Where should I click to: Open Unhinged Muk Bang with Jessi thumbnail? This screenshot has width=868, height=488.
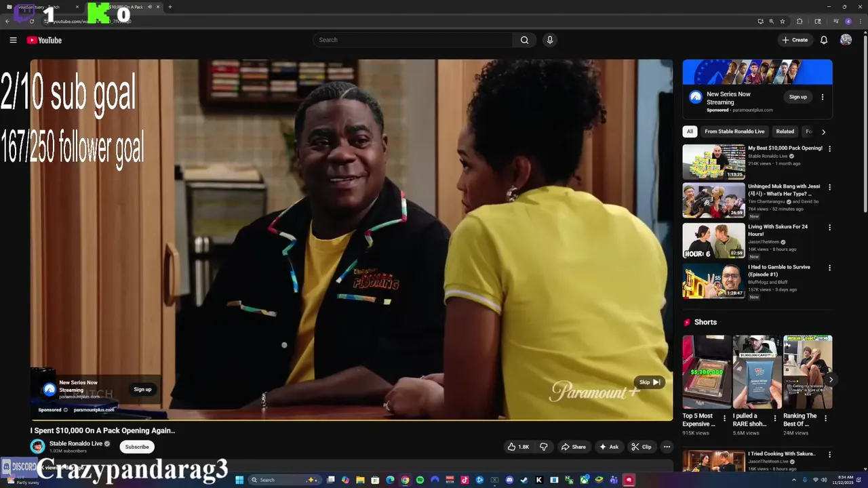pos(713,201)
